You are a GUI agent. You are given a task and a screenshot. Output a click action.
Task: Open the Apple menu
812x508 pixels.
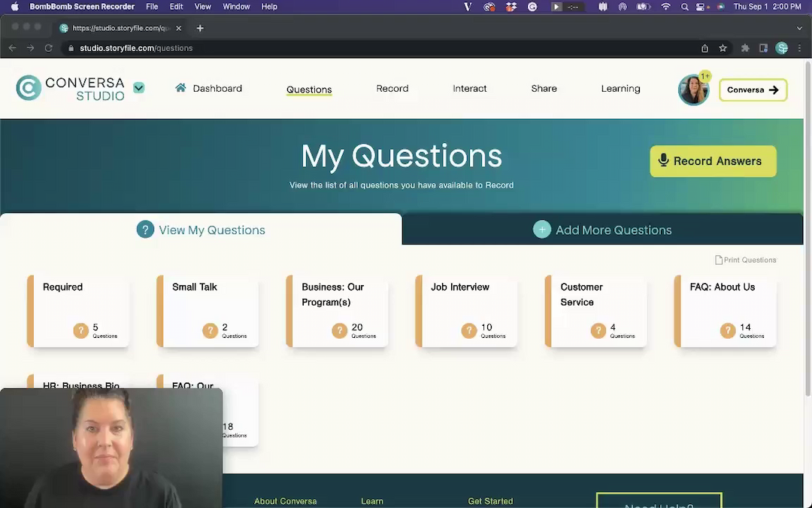14,7
